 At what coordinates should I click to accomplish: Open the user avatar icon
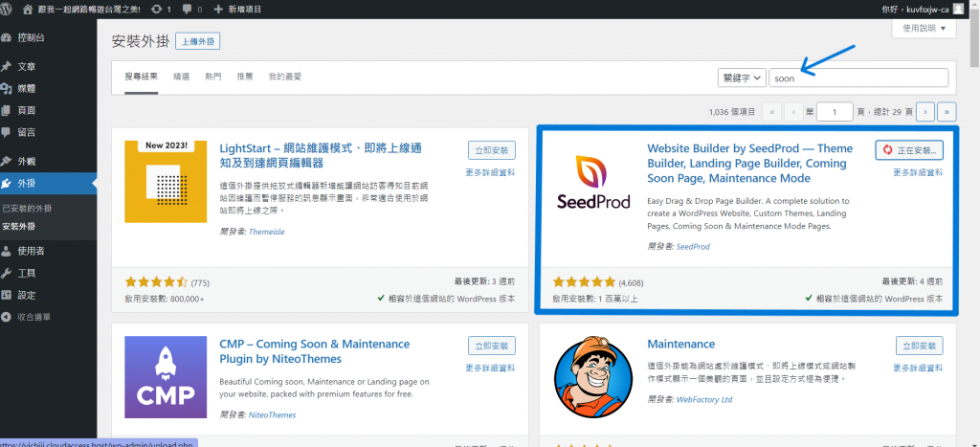959,9
